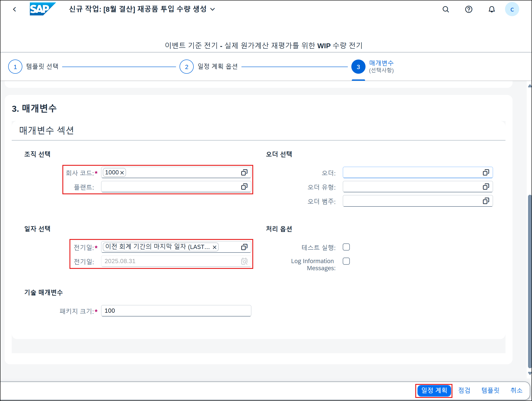Viewport: 532px width, 401px height.
Task: Open value help for 회사 코드 field
Action: 244,173
